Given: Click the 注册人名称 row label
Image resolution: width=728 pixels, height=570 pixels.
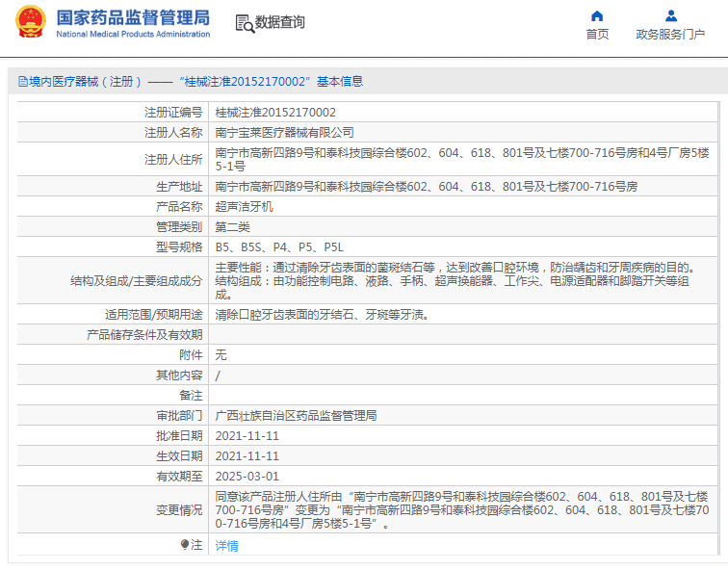Looking at the screenshot, I should click(x=173, y=133).
